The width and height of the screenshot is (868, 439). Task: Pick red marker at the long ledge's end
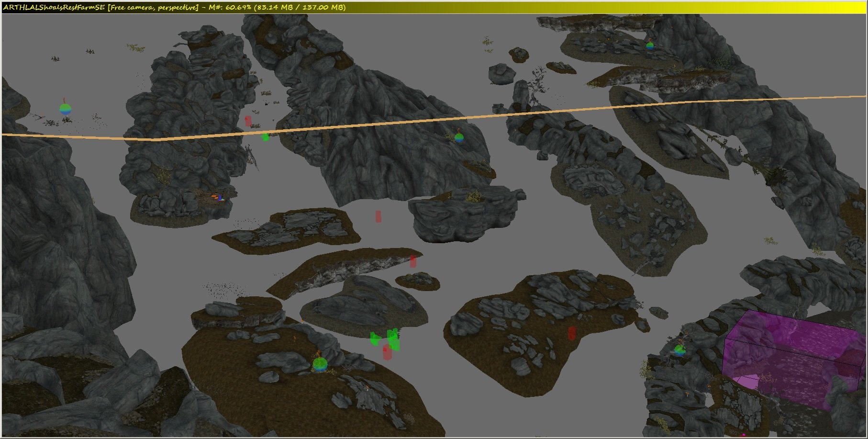pos(413,261)
